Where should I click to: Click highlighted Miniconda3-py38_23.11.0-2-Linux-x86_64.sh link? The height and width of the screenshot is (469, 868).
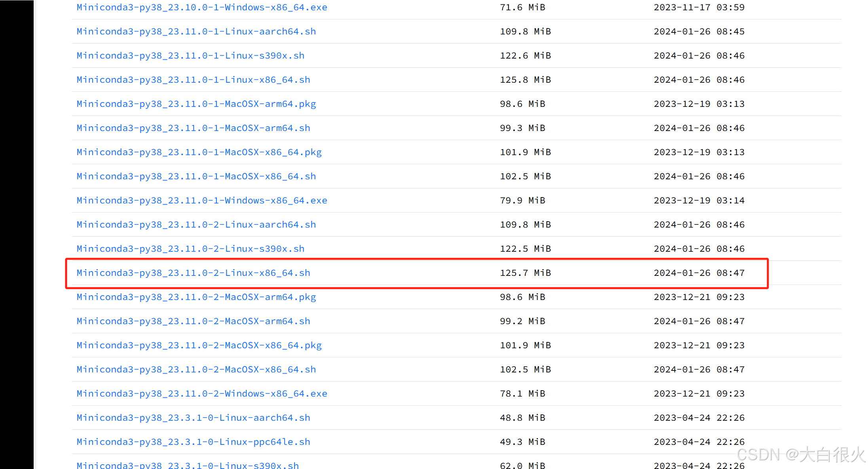point(193,273)
